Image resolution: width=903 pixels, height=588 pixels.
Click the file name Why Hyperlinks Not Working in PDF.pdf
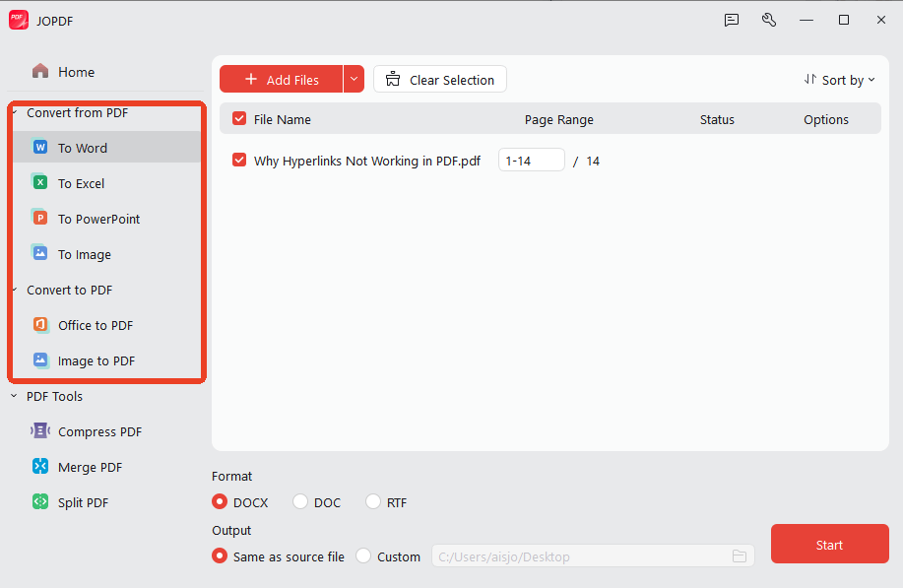(367, 161)
